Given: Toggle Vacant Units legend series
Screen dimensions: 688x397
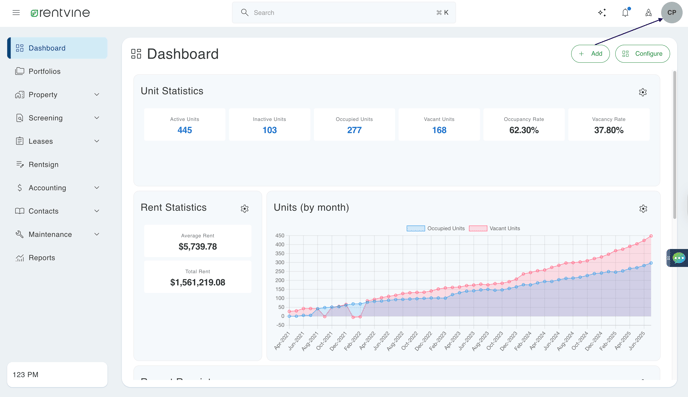Looking at the screenshot, I should (x=494, y=228).
